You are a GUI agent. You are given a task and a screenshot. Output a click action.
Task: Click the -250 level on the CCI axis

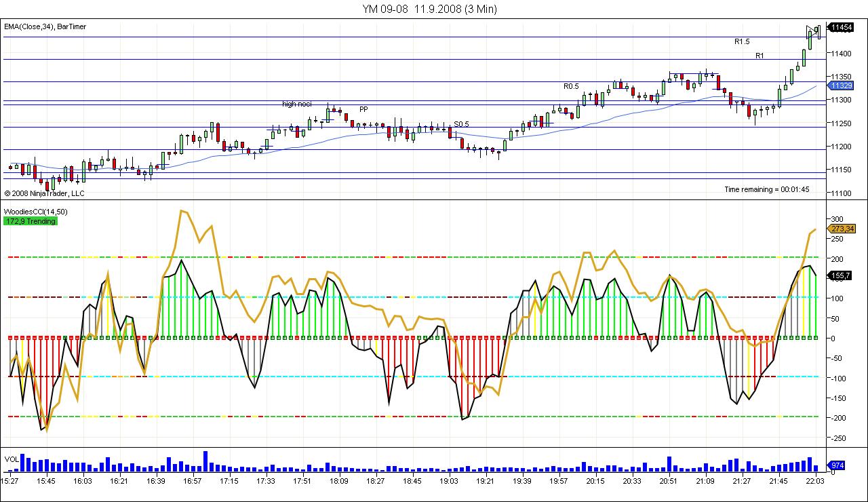tap(838, 438)
